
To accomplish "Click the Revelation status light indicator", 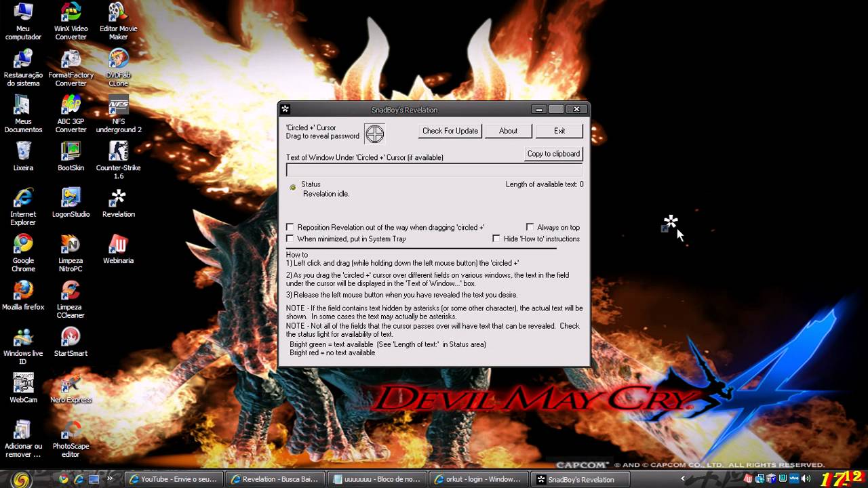I will (293, 187).
